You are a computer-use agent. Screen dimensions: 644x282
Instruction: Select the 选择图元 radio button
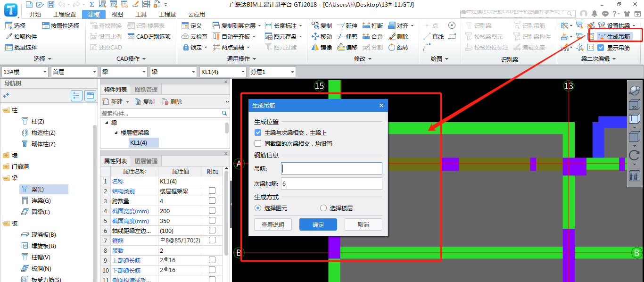point(258,208)
